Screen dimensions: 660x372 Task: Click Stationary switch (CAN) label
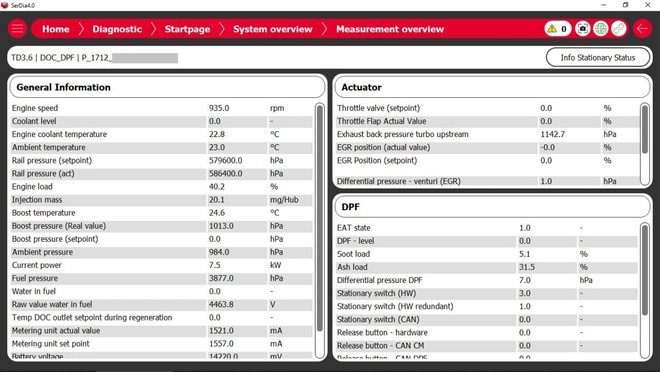tap(378, 319)
